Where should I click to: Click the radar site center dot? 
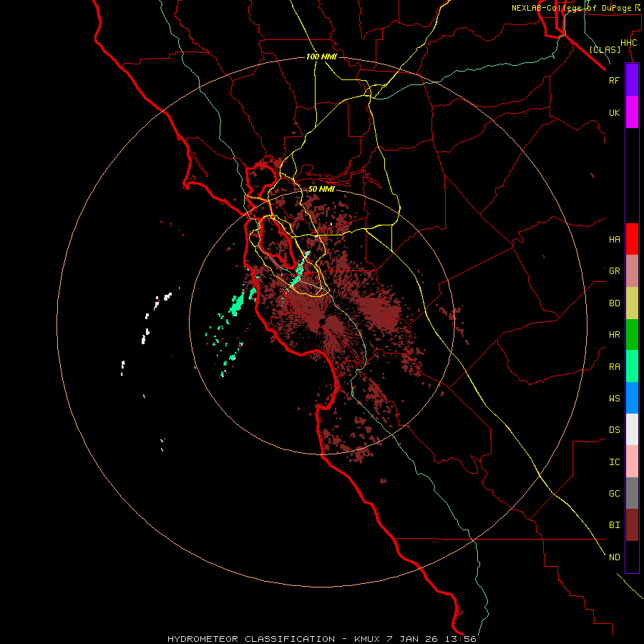coord(321,322)
